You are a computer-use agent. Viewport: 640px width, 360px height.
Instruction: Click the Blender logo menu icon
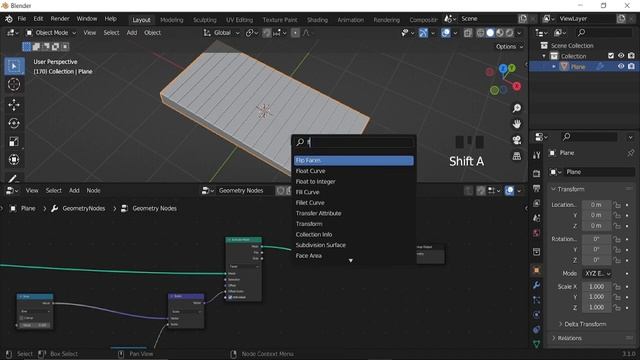tap(9, 19)
